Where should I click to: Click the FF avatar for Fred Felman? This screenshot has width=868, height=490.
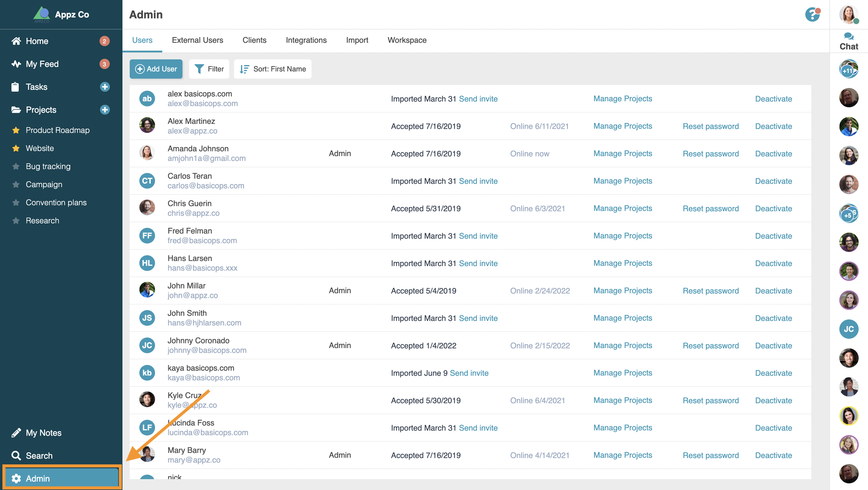tap(147, 236)
